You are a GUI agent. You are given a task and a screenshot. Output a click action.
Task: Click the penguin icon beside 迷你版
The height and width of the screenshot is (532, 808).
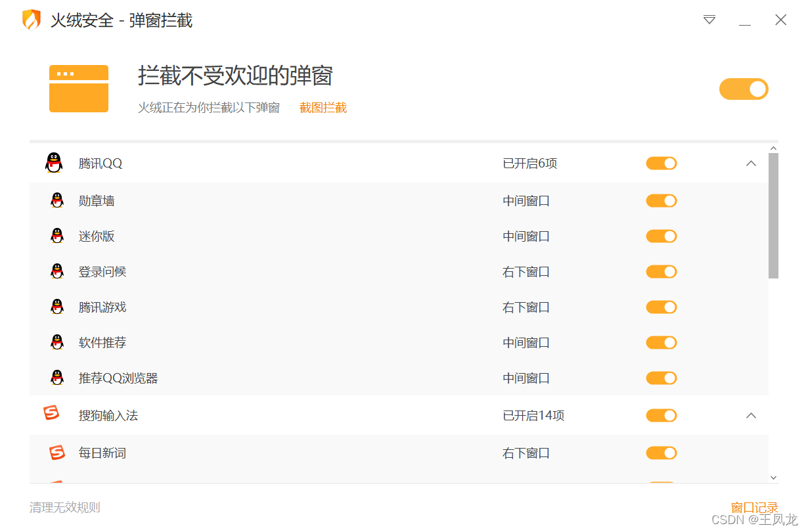[x=57, y=236]
